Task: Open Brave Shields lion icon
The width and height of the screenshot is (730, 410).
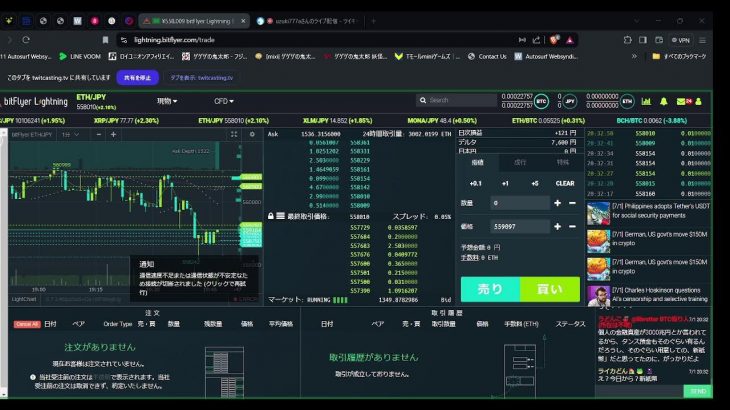Action: click(554, 40)
